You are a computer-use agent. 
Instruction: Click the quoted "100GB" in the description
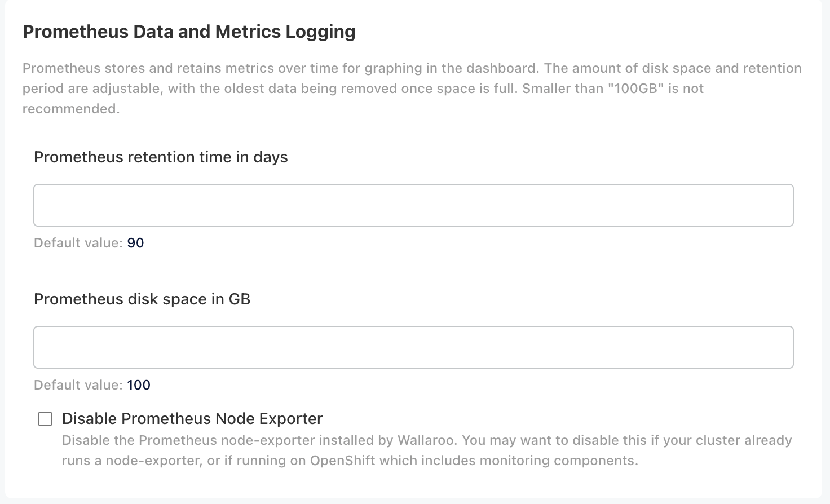(636, 89)
